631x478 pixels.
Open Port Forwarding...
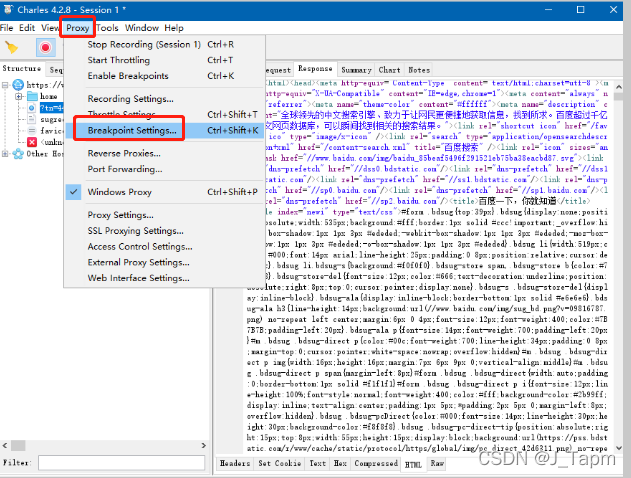164,169
